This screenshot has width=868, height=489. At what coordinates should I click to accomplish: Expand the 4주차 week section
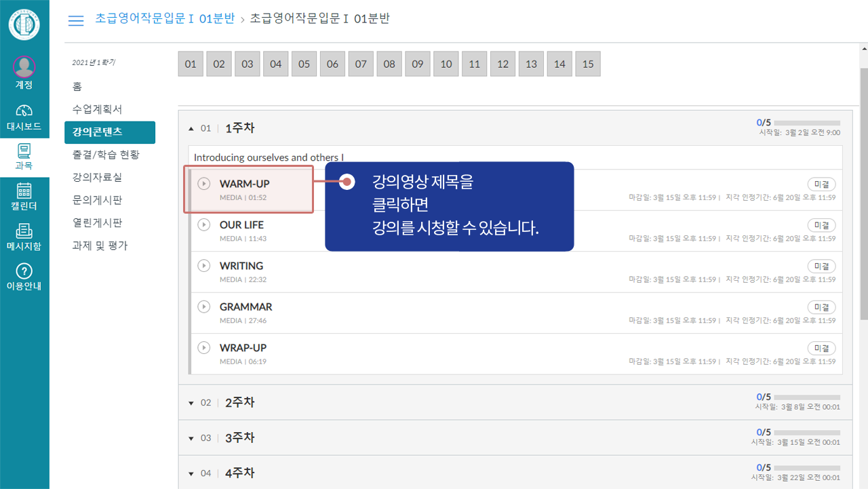(191, 473)
